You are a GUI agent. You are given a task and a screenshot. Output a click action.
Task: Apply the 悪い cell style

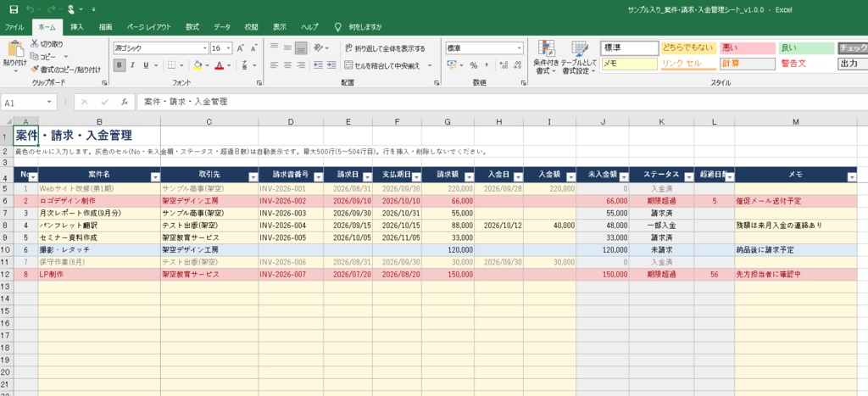[748, 48]
